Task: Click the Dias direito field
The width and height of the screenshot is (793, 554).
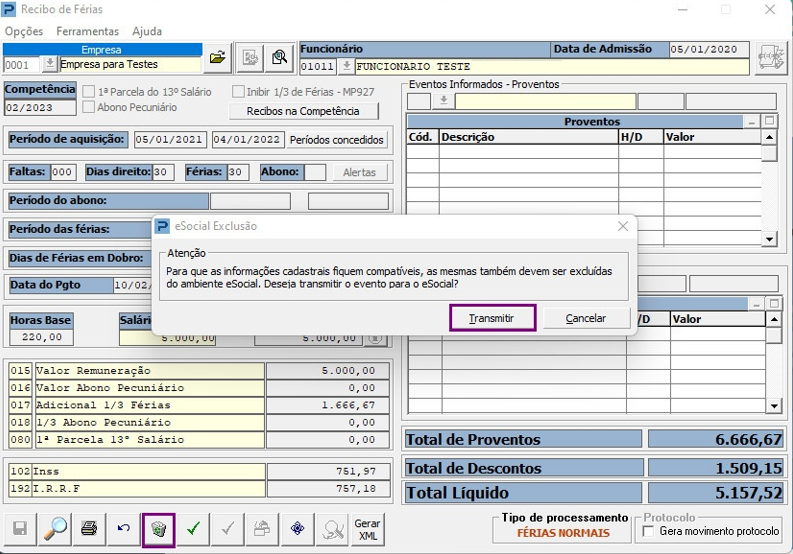Action: [163, 172]
